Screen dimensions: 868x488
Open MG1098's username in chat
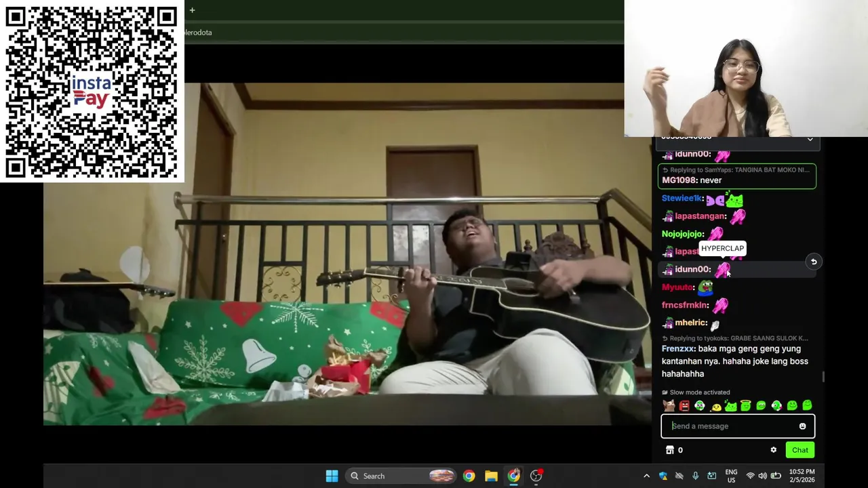pos(679,180)
